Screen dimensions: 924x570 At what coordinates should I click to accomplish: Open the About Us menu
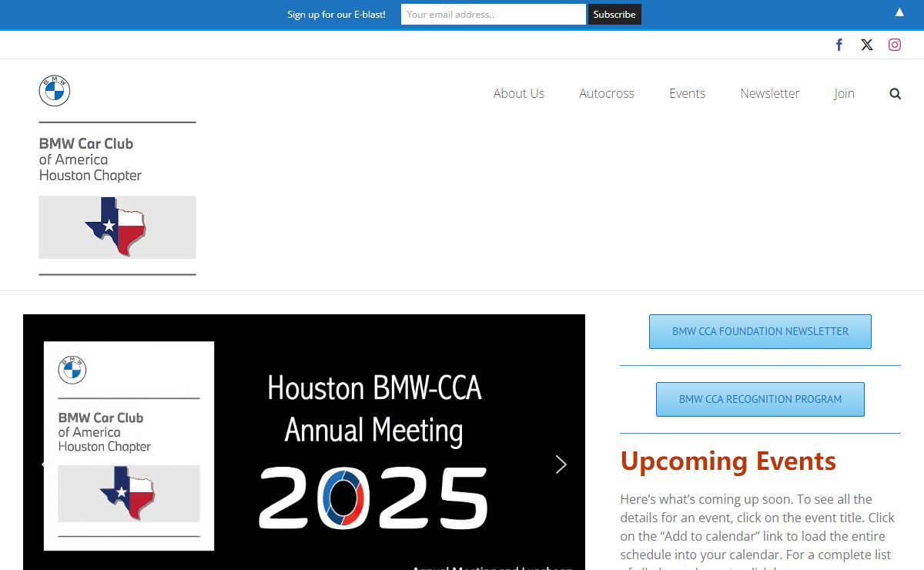(519, 93)
